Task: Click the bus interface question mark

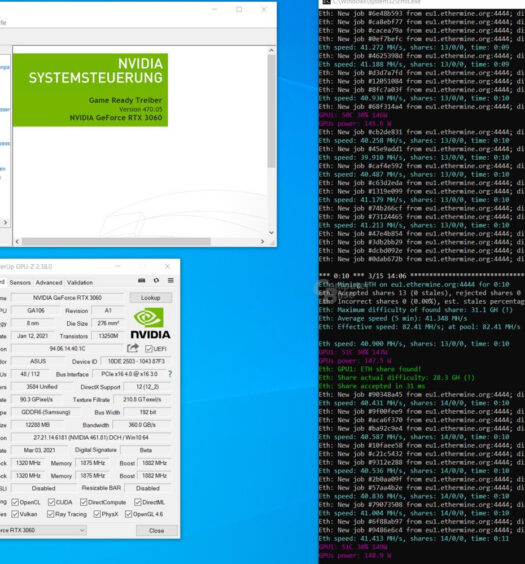Action: 170,374
